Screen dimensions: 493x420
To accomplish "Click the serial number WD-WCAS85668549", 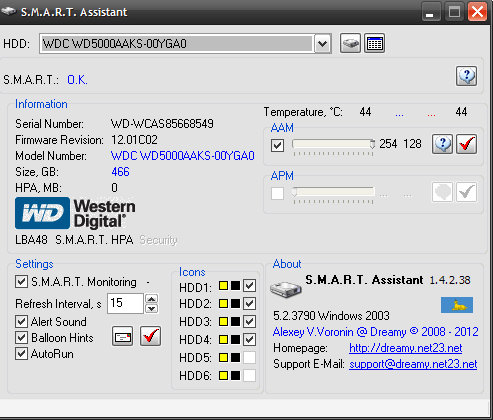I will [x=162, y=124].
